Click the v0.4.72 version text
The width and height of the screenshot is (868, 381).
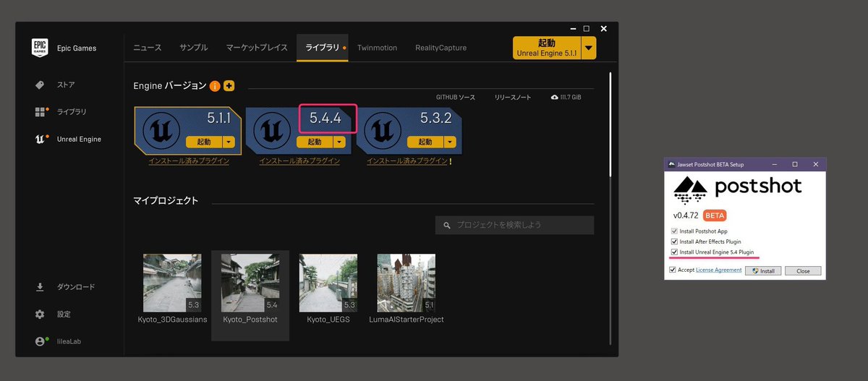point(686,215)
